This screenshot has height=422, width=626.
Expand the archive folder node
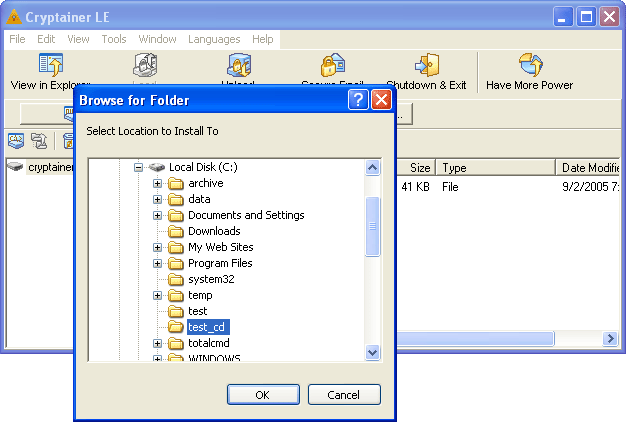(x=157, y=183)
